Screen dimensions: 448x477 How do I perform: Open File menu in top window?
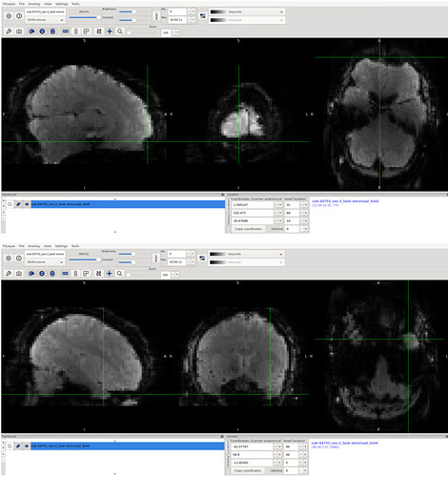click(x=22, y=4)
